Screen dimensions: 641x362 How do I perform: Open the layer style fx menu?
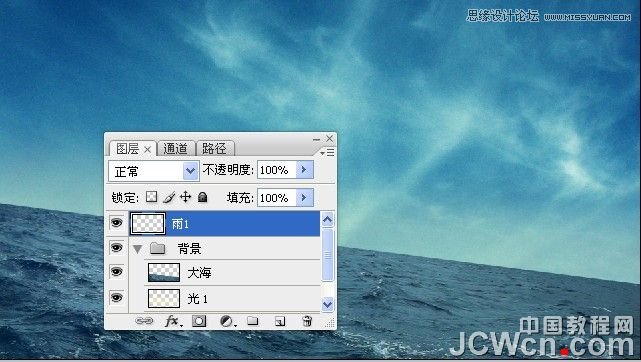(173, 322)
